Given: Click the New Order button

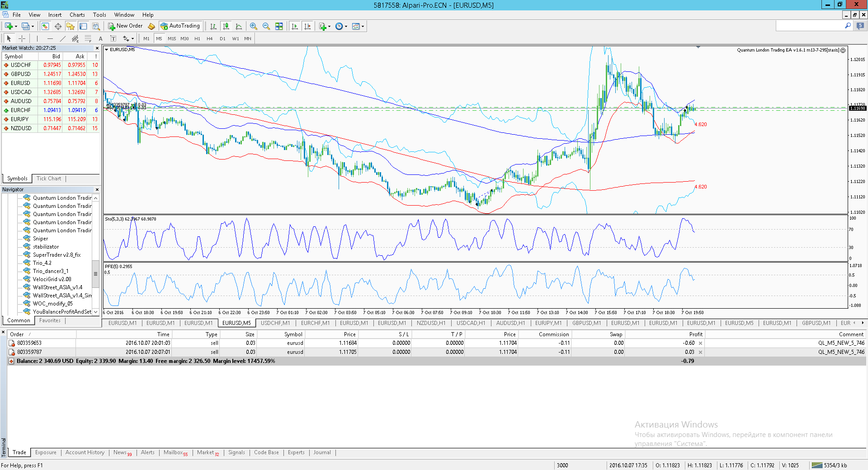Looking at the screenshot, I should pyautogui.click(x=125, y=26).
